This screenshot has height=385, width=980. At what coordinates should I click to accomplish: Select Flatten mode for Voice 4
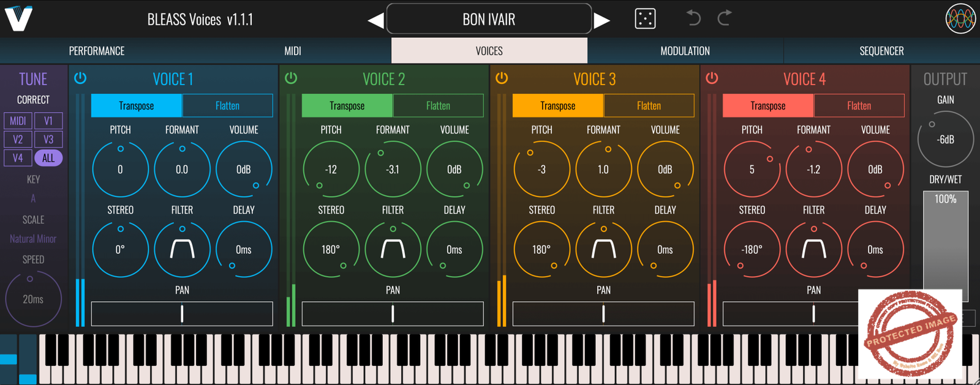859,106
